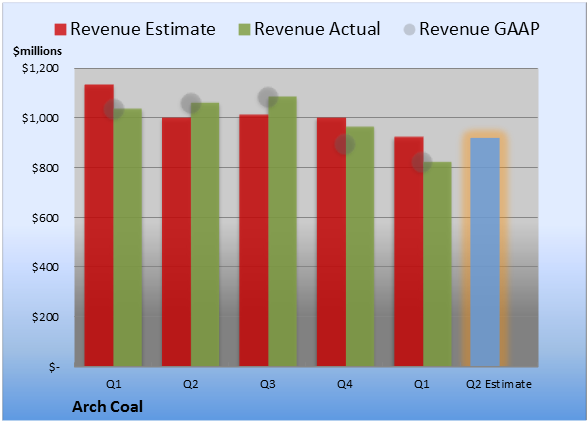Click the '$800' axis value
This screenshot has height=422, width=588.
(45, 168)
